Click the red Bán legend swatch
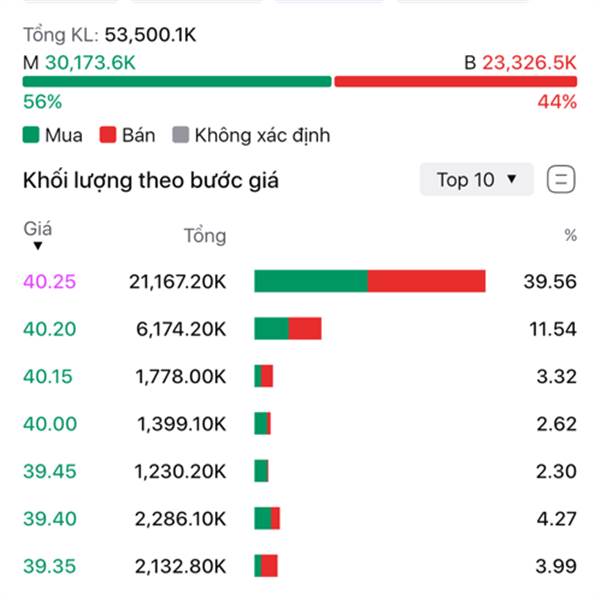The width and height of the screenshot is (600, 600). tap(109, 135)
